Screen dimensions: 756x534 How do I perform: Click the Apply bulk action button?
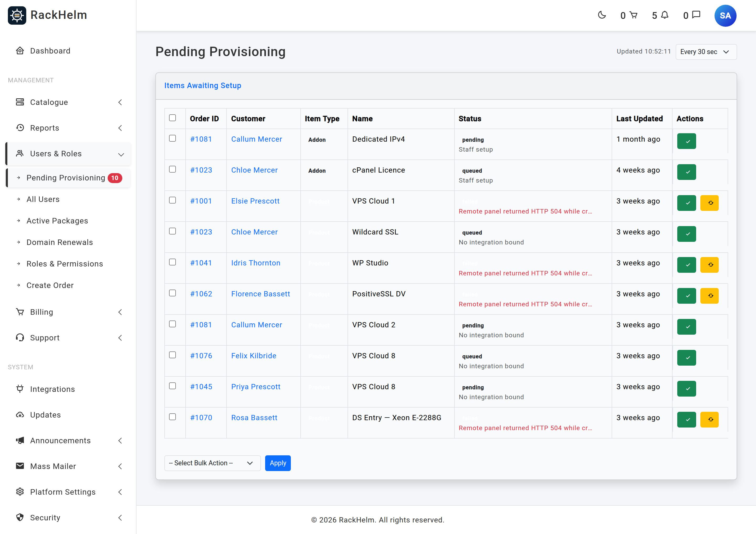277,463
